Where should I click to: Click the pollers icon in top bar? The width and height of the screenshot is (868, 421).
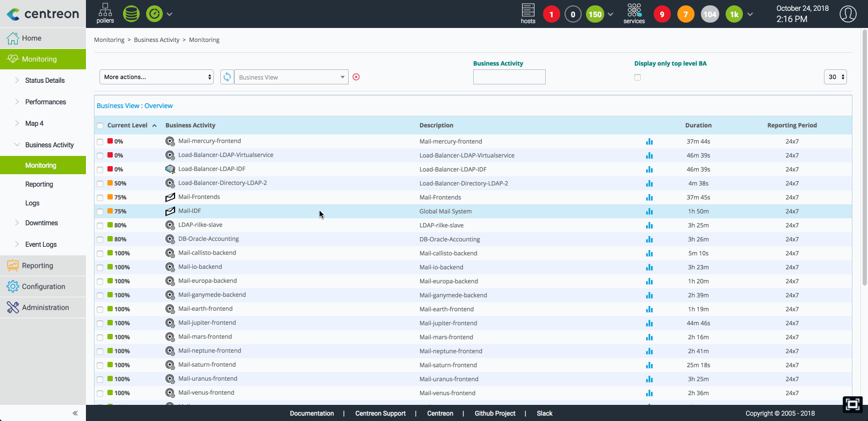105,13
